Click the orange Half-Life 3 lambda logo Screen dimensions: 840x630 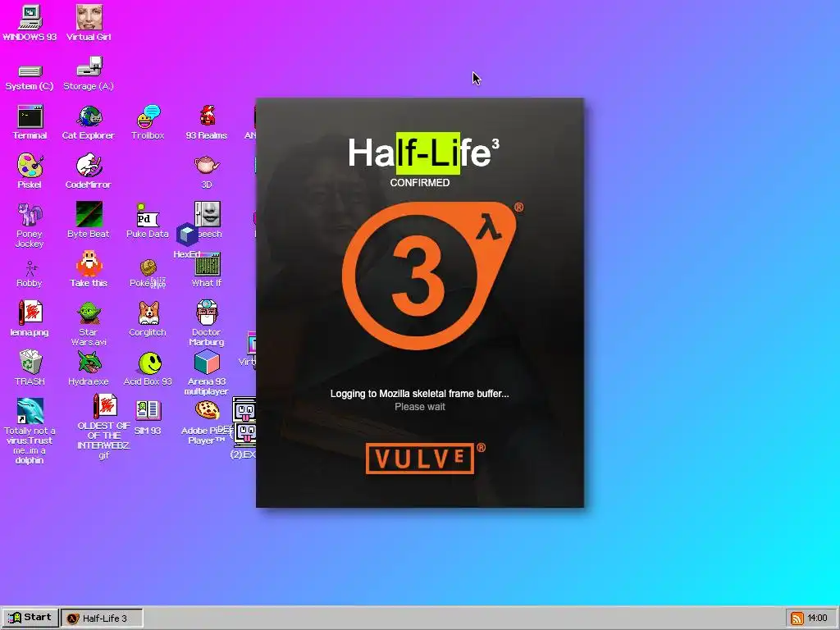pyautogui.click(x=429, y=276)
